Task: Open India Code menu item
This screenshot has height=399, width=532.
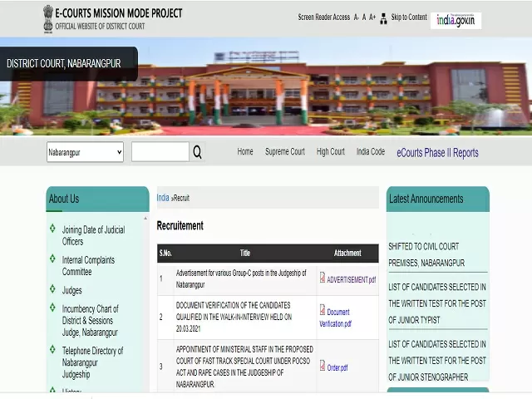Action: coord(371,152)
